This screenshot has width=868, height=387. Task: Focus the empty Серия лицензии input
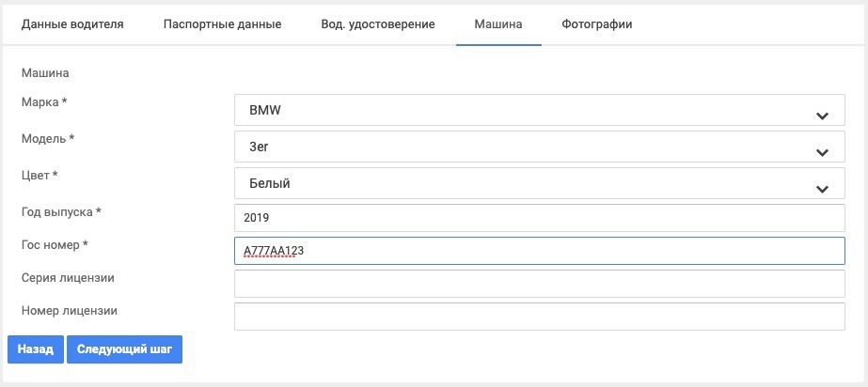539,284
